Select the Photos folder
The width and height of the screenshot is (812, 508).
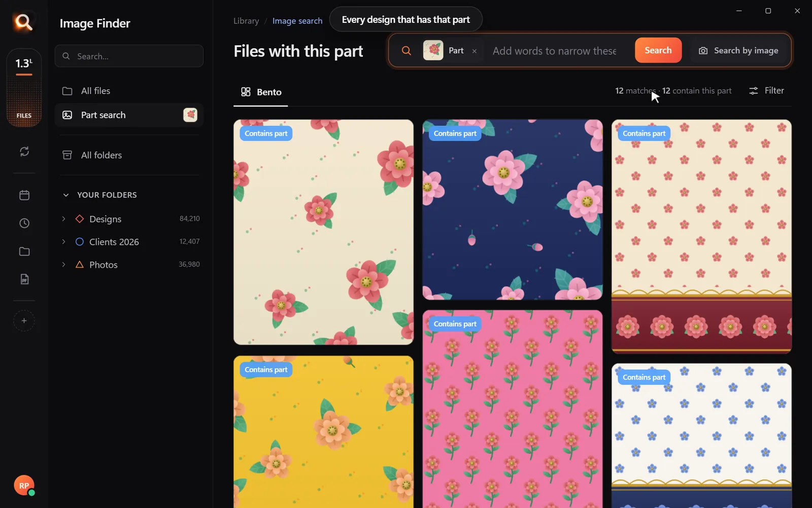[x=129, y=265]
